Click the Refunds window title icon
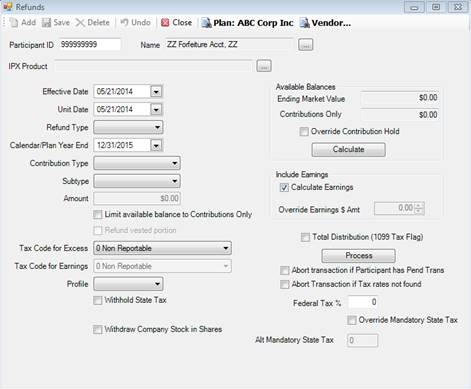This screenshot has width=471, height=389. [8, 7]
